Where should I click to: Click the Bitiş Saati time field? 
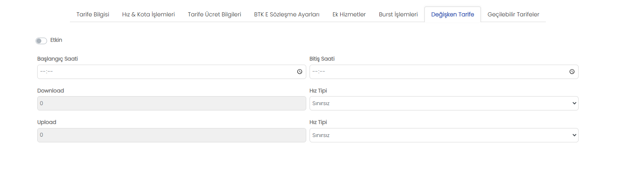point(444,72)
